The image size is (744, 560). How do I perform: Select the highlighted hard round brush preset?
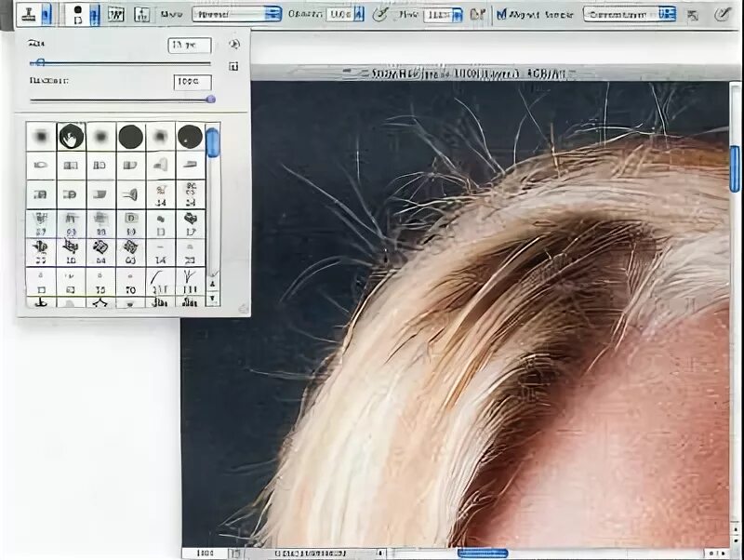pyautogui.click(x=72, y=137)
